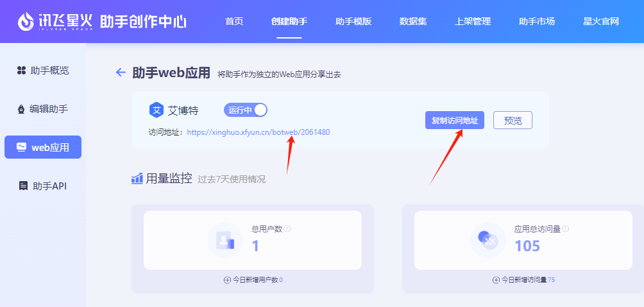Click the info icon next to 总用户数
The image size is (644, 307).
287,229
